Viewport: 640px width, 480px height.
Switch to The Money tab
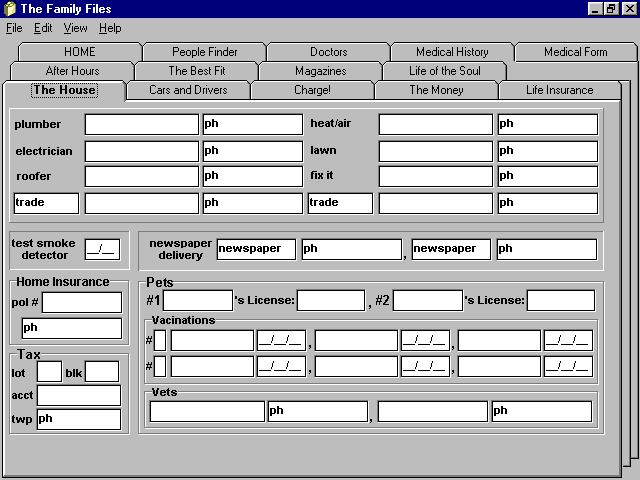pyautogui.click(x=436, y=90)
